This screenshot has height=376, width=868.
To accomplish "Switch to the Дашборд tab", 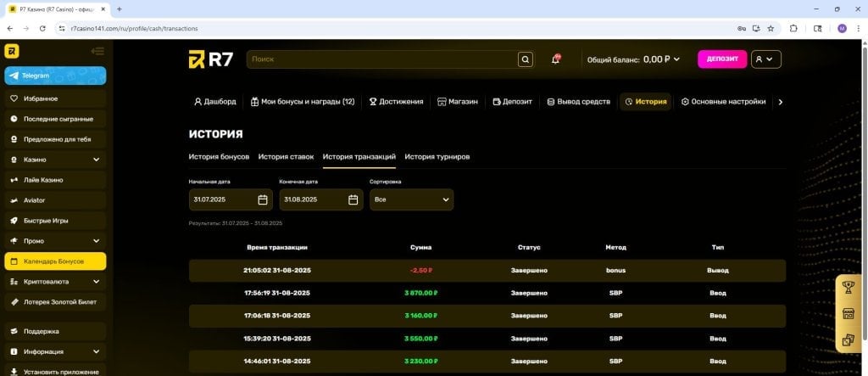I will (x=214, y=102).
